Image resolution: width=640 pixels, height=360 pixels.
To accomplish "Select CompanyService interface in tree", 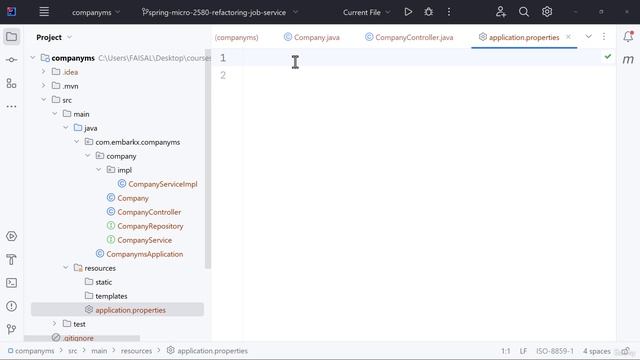I will click(x=144, y=240).
